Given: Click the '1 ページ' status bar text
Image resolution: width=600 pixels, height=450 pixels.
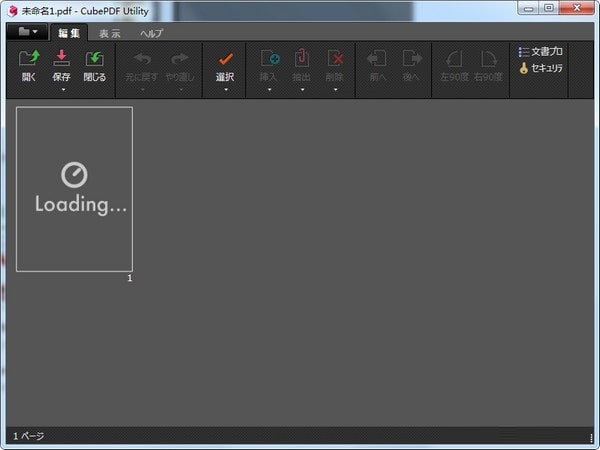Looking at the screenshot, I should click(29, 436).
